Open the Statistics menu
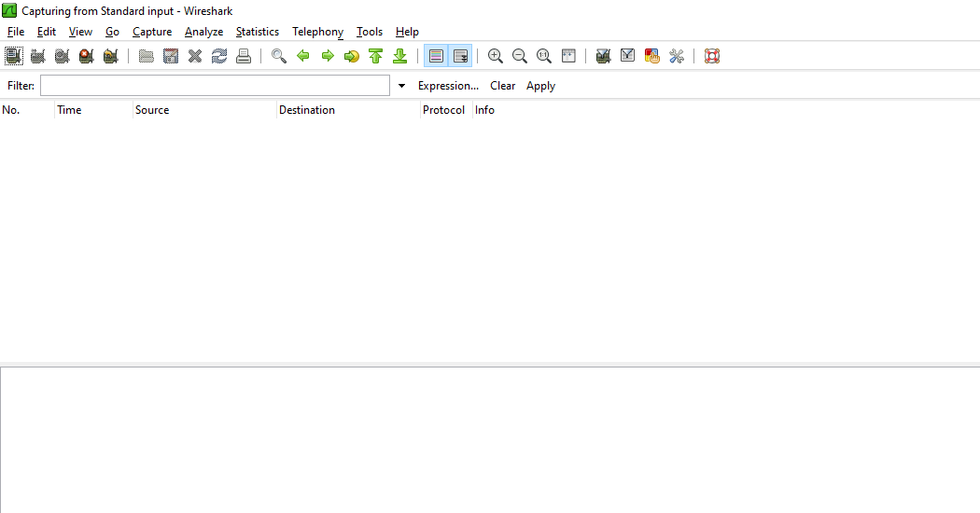Screen dimensions: 980x513 (x=258, y=32)
